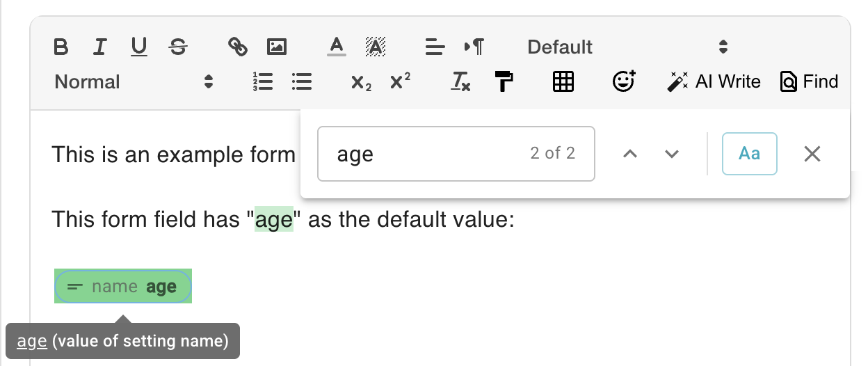The height and width of the screenshot is (366, 868).
Task: Open the Normal paragraph style dropdown
Action: [x=134, y=82]
